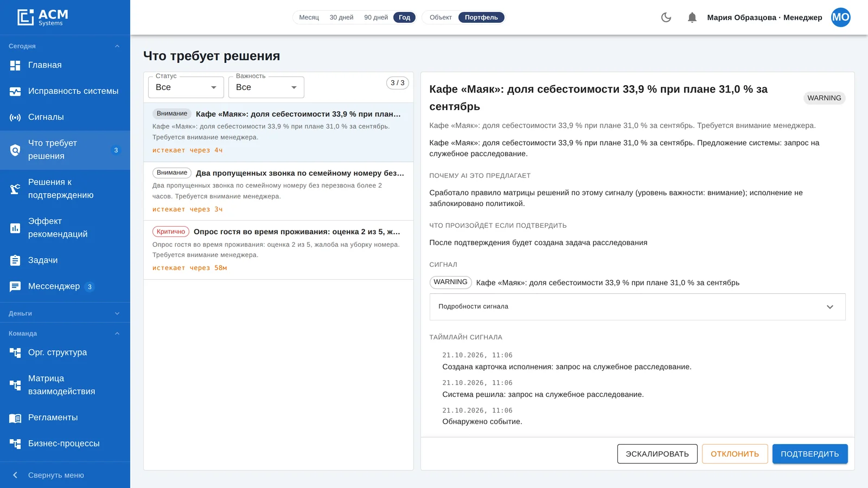Select the 30 дней period
Viewport: 868px width, 488px height.
341,17
